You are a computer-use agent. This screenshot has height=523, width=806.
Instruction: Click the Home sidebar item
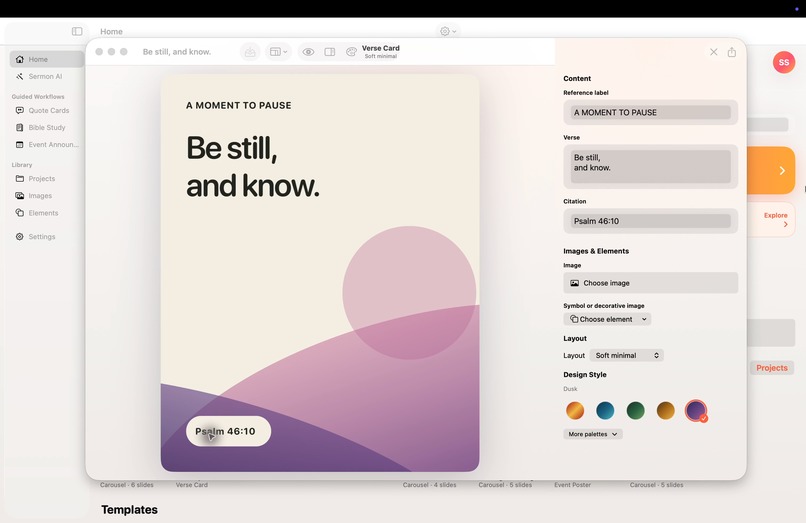coord(47,59)
